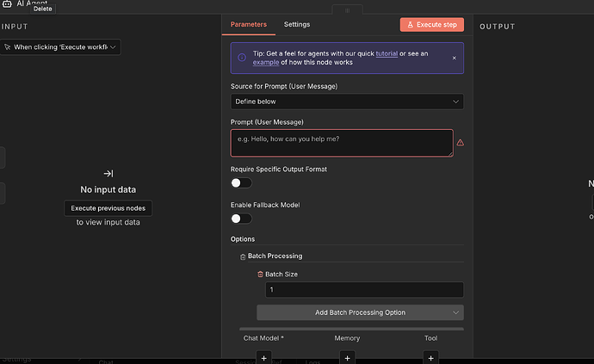The image size is (594, 364).
Task: Open the tutorial link in the tip
Action: pos(387,53)
